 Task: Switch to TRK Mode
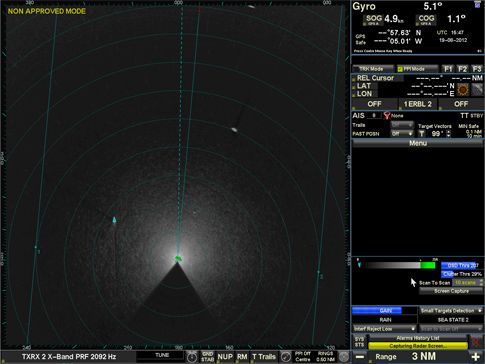point(373,69)
